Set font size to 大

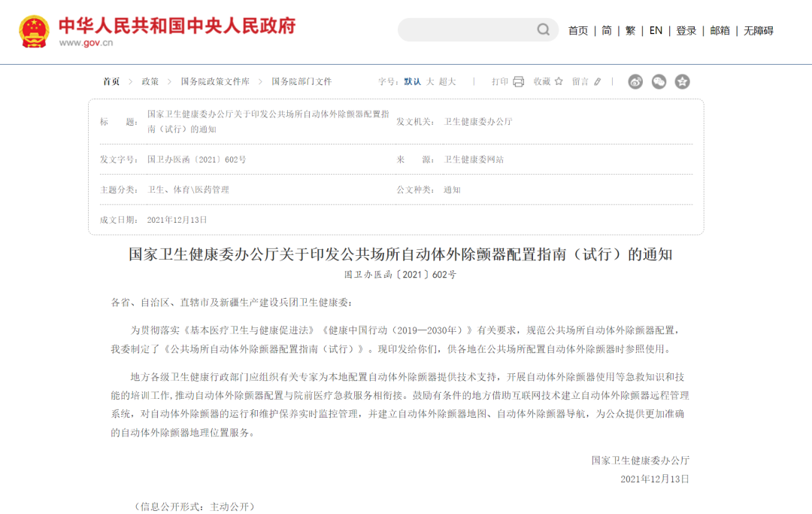[431, 81]
